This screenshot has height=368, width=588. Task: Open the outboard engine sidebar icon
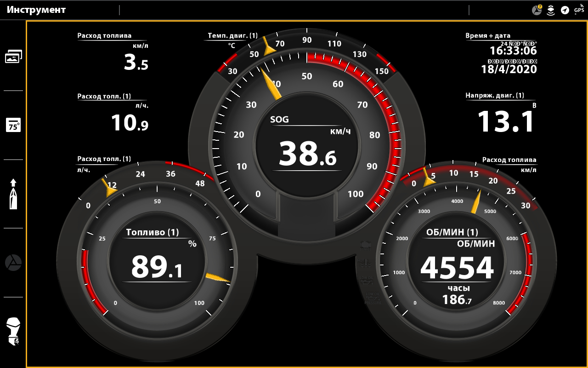(13, 332)
